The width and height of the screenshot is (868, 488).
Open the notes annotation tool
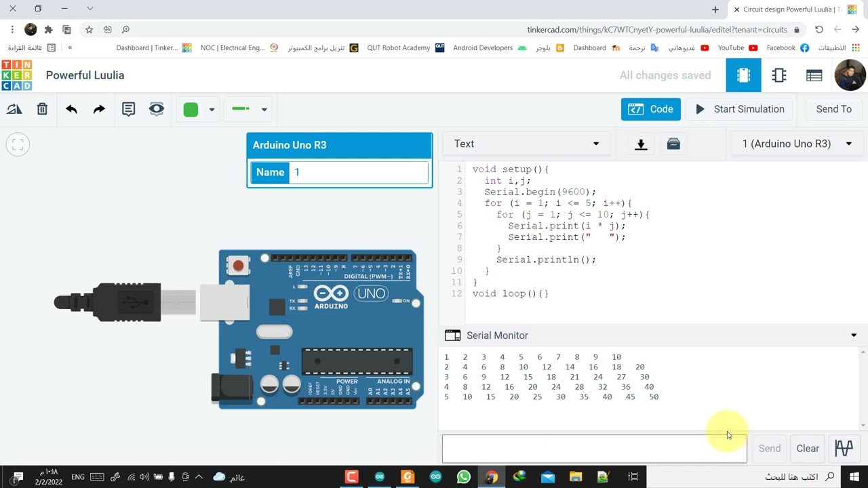pyautogui.click(x=128, y=109)
